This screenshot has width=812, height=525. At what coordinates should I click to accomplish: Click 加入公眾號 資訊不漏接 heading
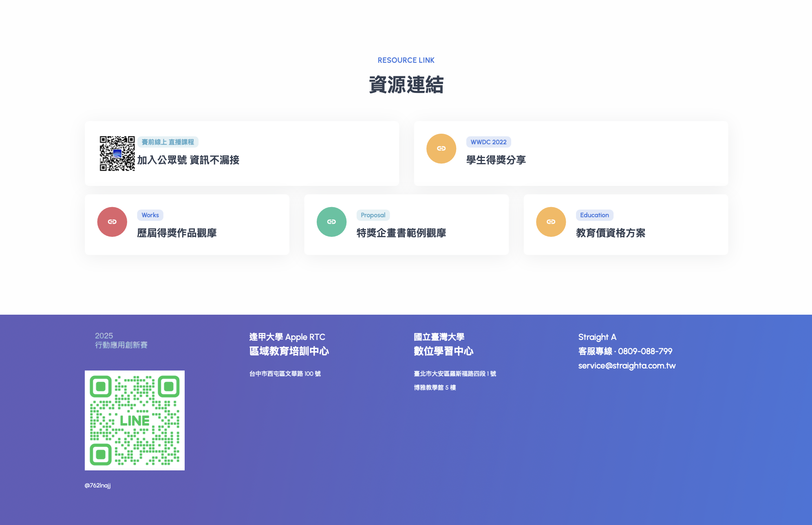[x=188, y=160]
